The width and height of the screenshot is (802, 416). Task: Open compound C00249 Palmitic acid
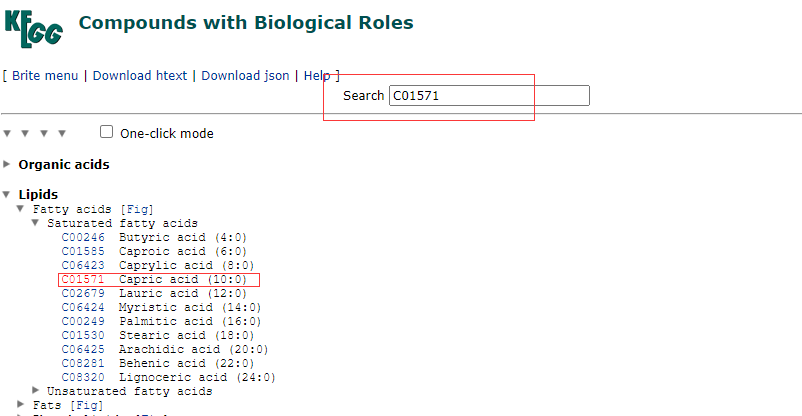click(82, 321)
